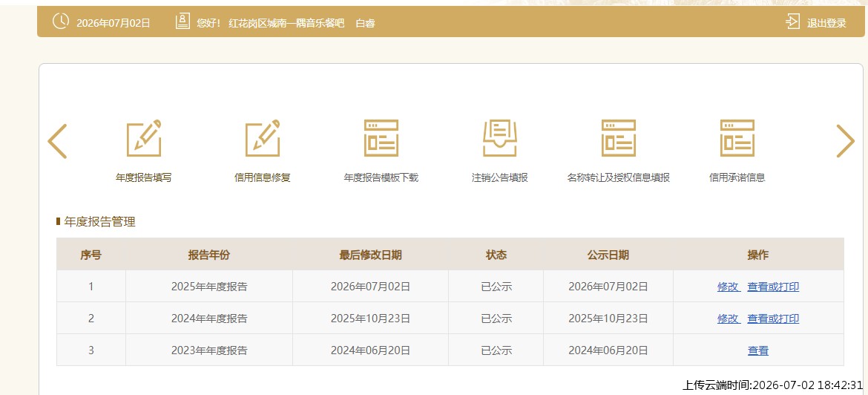Open the 年度报告填写 pencil icon

144,138
